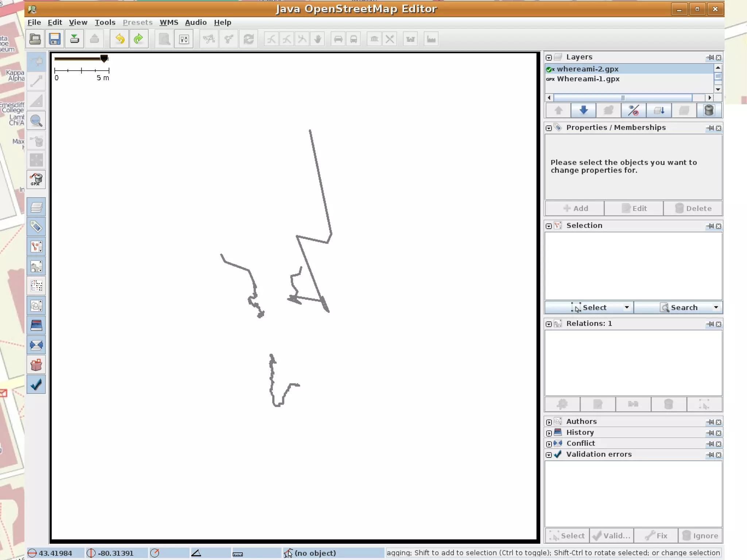Click the Redo green arrow icon

coord(138,39)
